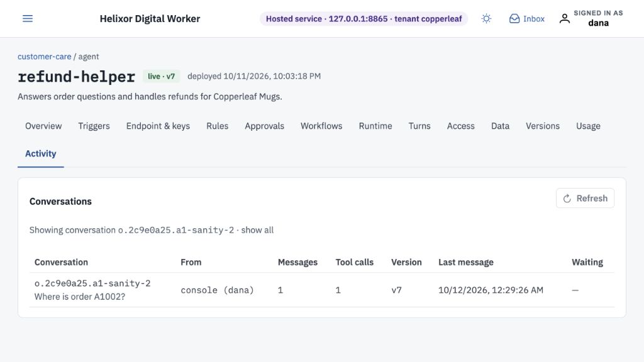Click the Refresh button
Viewport: 644px width, 362px height.
click(586, 198)
